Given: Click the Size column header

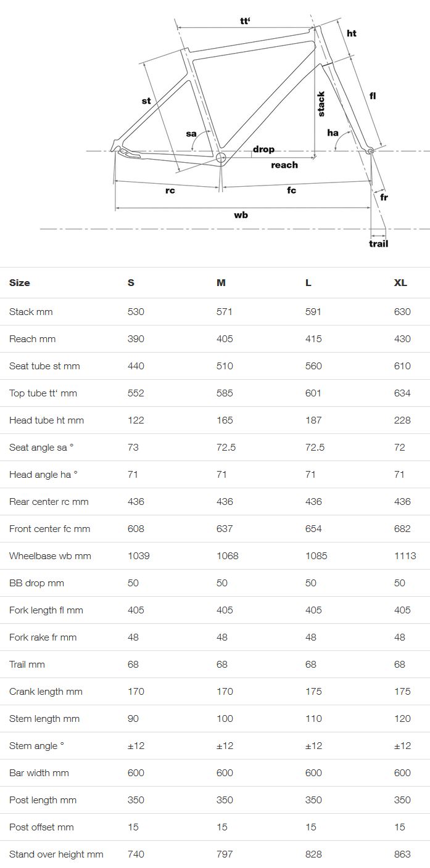Looking at the screenshot, I should [20, 283].
